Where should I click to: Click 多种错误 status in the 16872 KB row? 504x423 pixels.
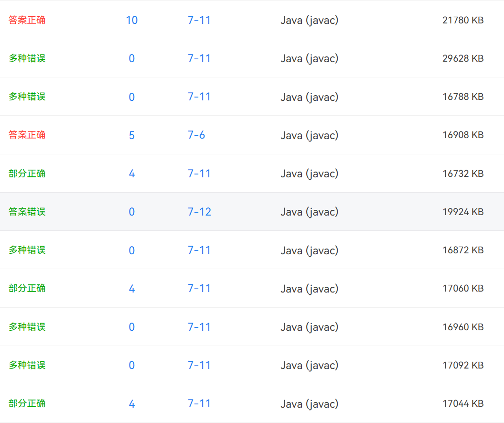click(27, 250)
